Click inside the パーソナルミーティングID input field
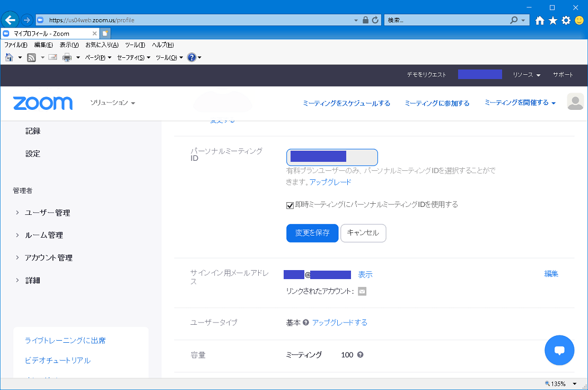 coord(332,157)
